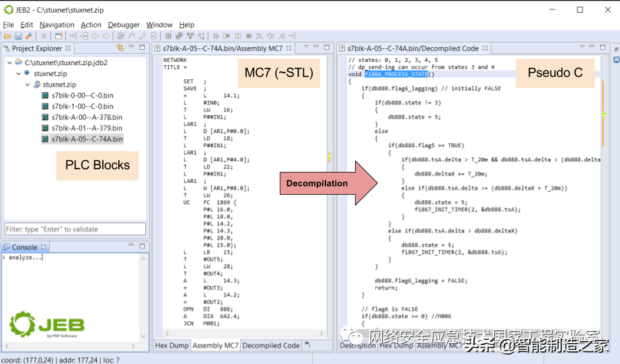Click the open folder toolbar icon
The width and height of the screenshot is (620, 364).
[7, 36]
